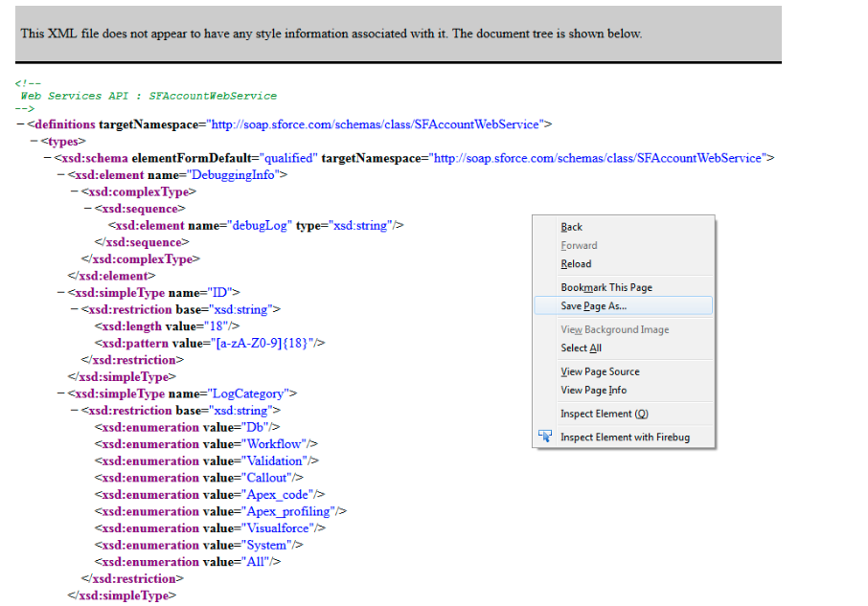Click the enumeration value "System" line
Image resolution: width=868 pixels, height=606 pixels.
(198, 545)
